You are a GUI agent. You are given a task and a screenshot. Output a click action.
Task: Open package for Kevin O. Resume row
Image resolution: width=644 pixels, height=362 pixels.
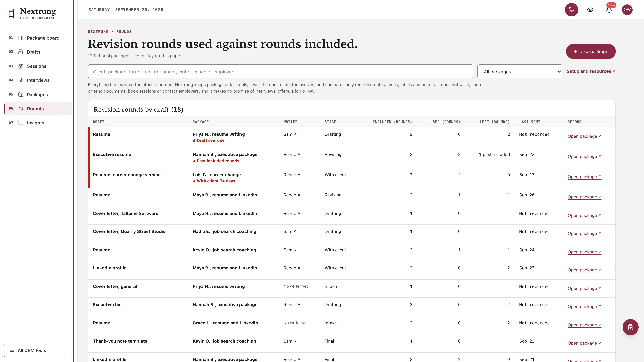[x=584, y=252]
